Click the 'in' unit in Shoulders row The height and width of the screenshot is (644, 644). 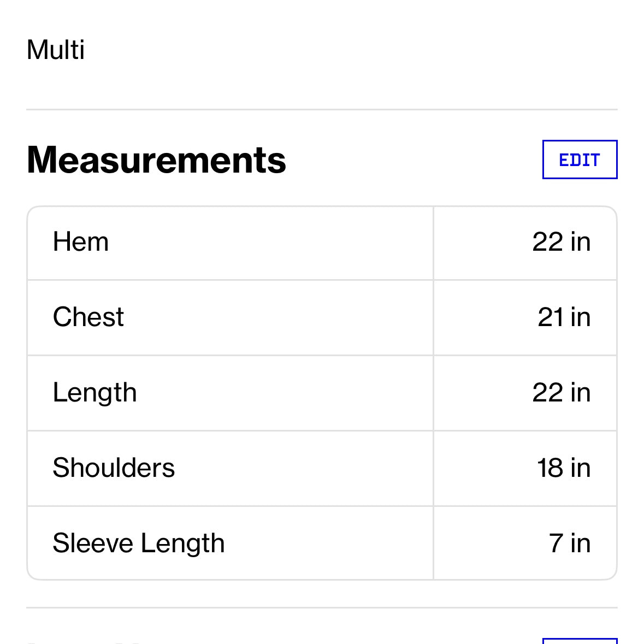(580, 468)
